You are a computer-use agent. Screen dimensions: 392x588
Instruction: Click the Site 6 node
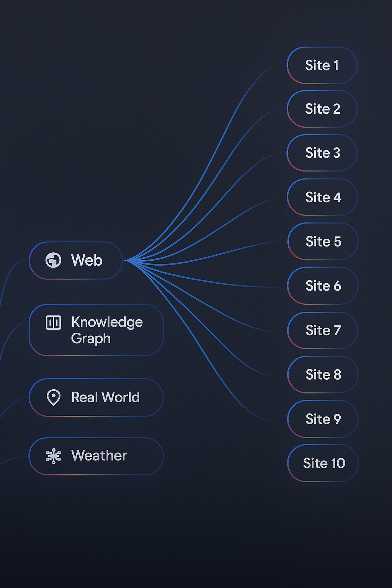click(x=323, y=286)
